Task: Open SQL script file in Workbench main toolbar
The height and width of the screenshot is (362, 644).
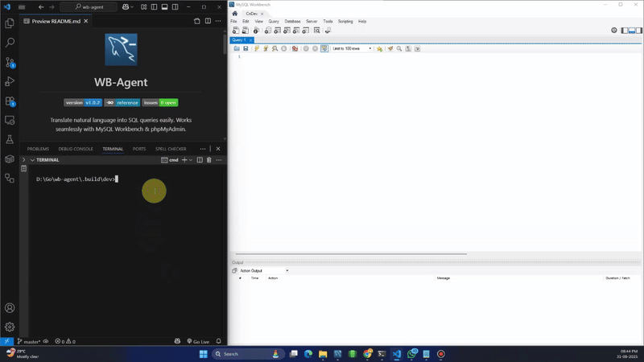Action: coord(246,31)
